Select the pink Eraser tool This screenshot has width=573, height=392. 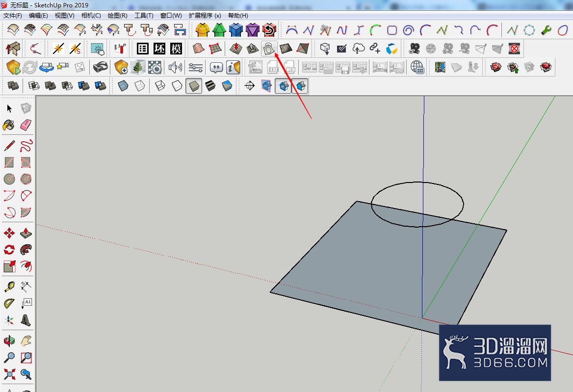[x=26, y=125]
